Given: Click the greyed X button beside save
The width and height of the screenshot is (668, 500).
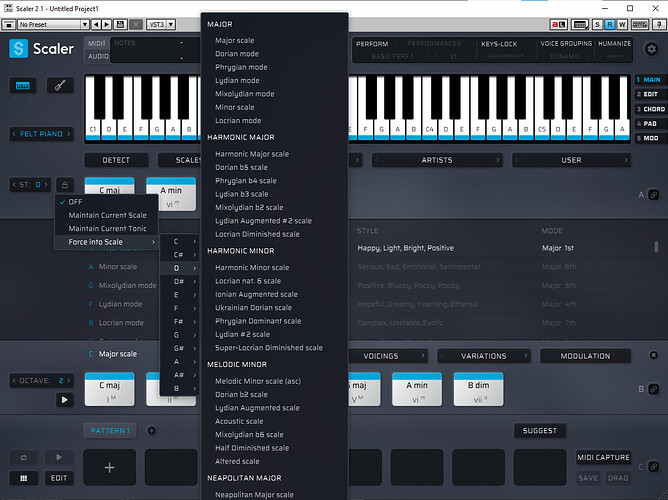Looking at the screenshot, I should coord(136,24).
